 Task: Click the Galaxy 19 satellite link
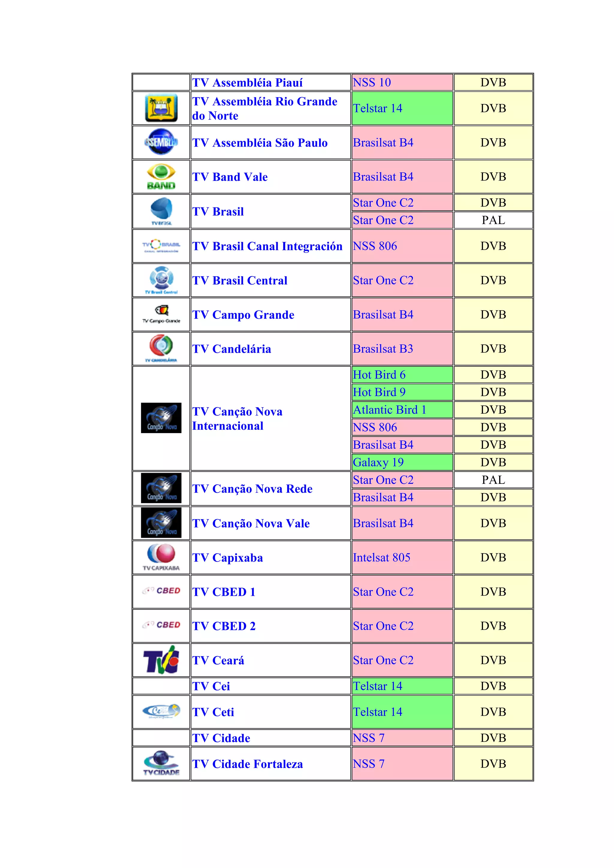click(378, 462)
